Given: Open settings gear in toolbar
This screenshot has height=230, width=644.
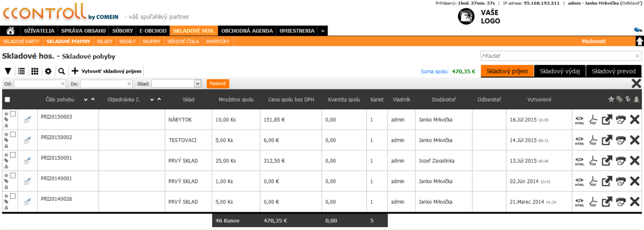Looking at the screenshot, I should pyautogui.click(x=48, y=71).
